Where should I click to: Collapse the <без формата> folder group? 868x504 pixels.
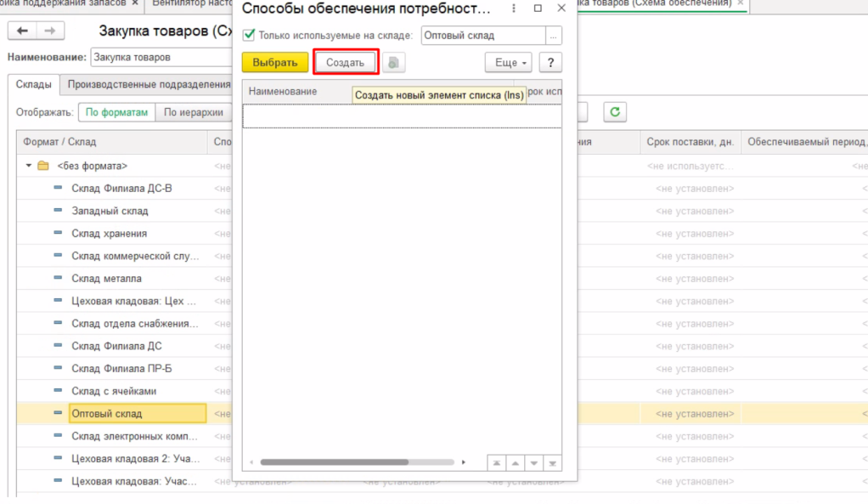pyautogui.click(x=29, y=166)
